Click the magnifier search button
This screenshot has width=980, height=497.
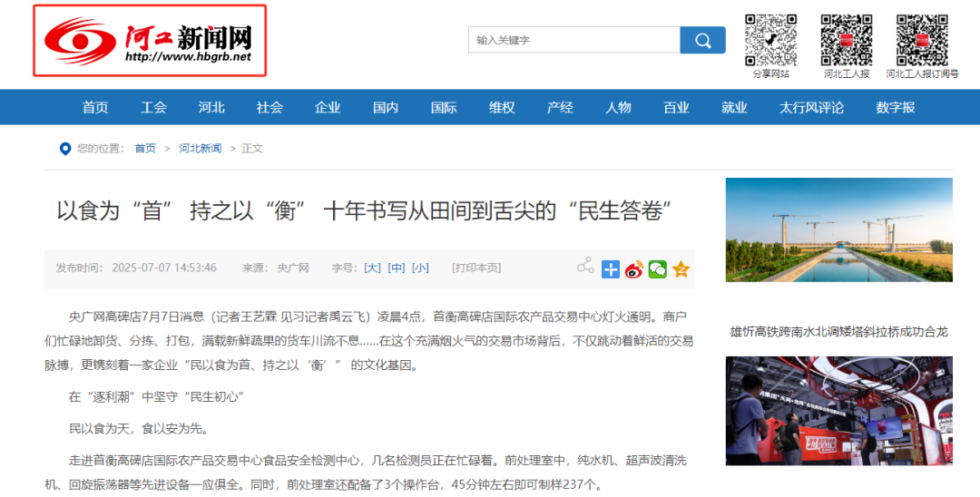702,40
